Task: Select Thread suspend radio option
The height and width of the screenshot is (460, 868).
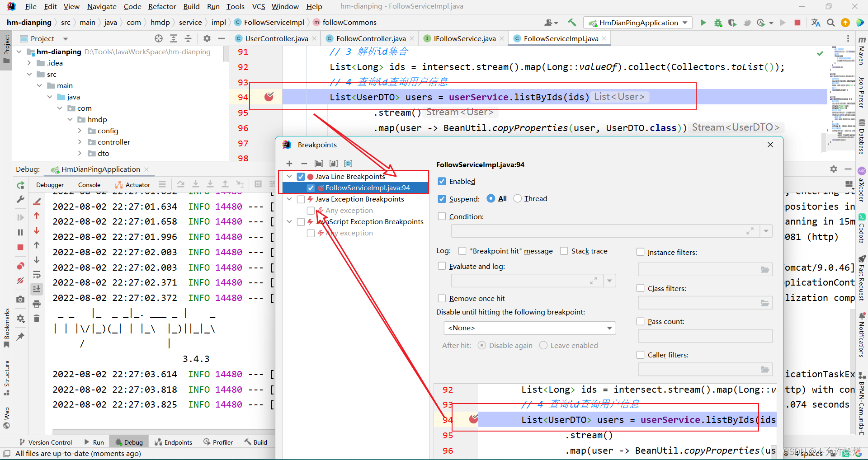Action: click(x=518, y=198)
